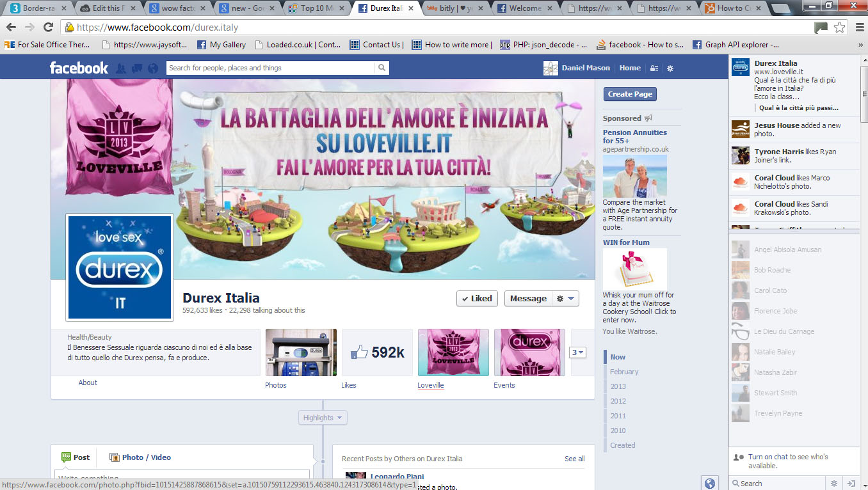Expand more page tabs with the 3 arrow
Screen dimensions: 868x490
pyautogui.click(x=577, y=352)
